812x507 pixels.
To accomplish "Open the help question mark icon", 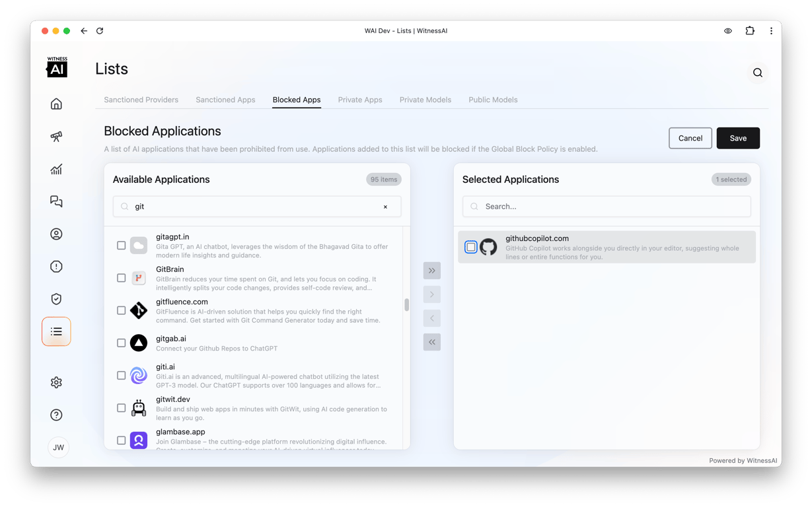I will (56, 415).
